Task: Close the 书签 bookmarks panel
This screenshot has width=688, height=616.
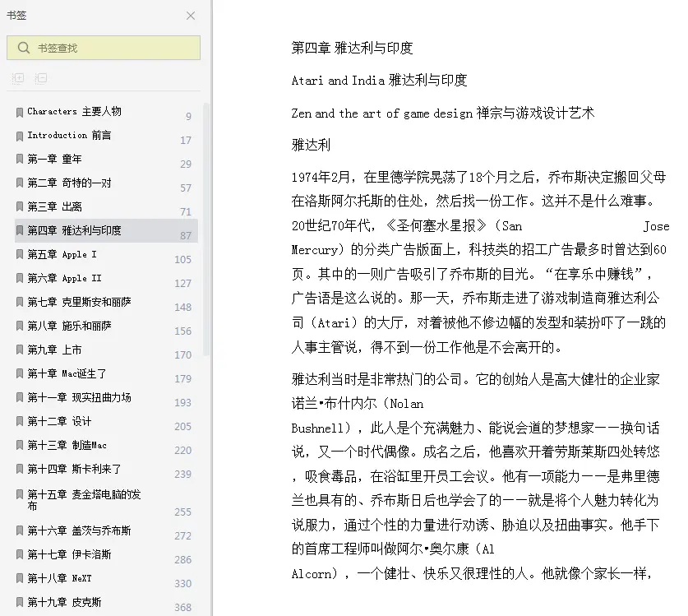Action: pyautogui.click(x=191, y=16)
